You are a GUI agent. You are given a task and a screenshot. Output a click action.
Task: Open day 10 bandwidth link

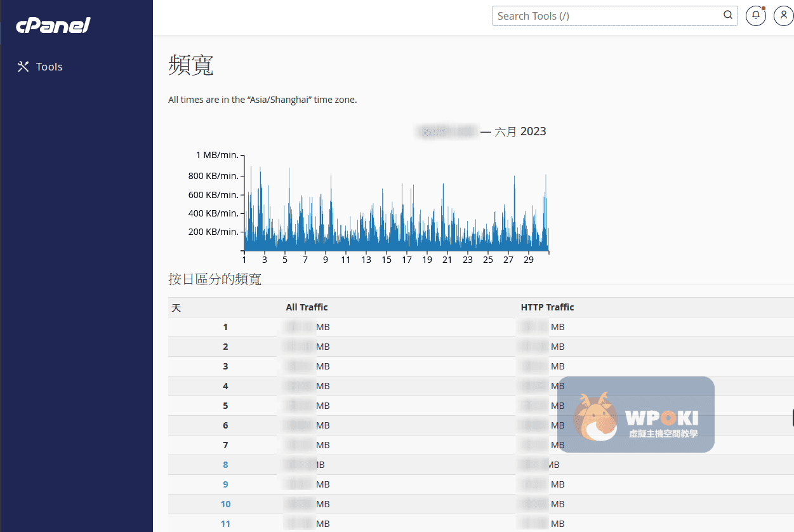point(225,504)
